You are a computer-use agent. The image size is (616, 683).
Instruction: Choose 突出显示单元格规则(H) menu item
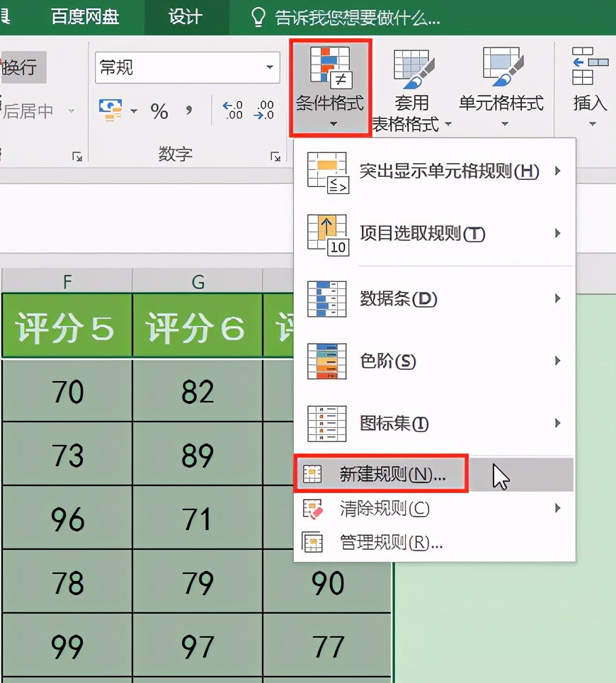pyautogui.click(x=435, y=171)
